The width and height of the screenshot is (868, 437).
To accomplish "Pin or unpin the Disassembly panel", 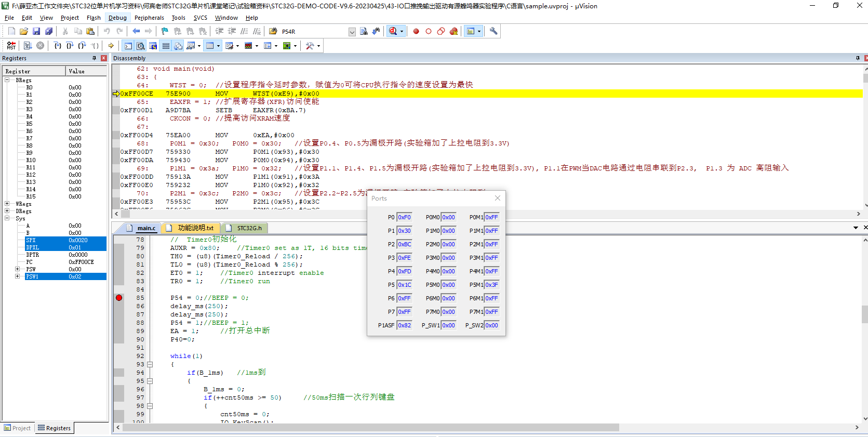I will (858, 58).
